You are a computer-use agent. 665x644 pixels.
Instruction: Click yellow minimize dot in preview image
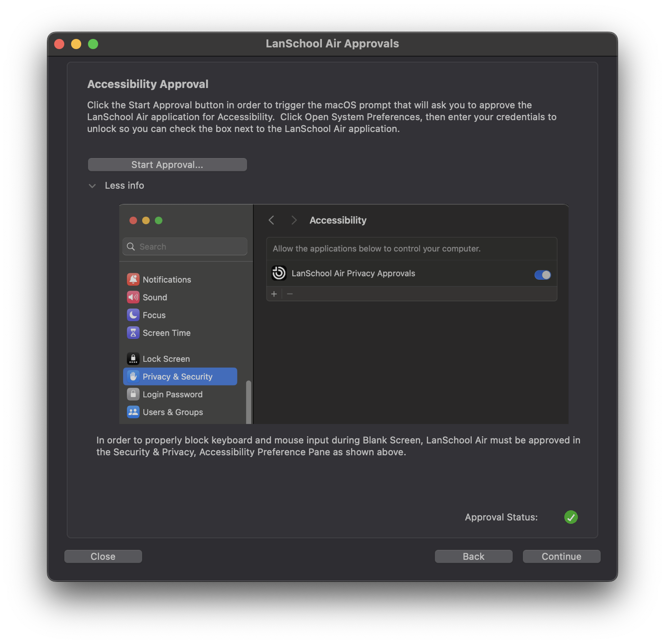pyautogui.click(x=146, y=220)
